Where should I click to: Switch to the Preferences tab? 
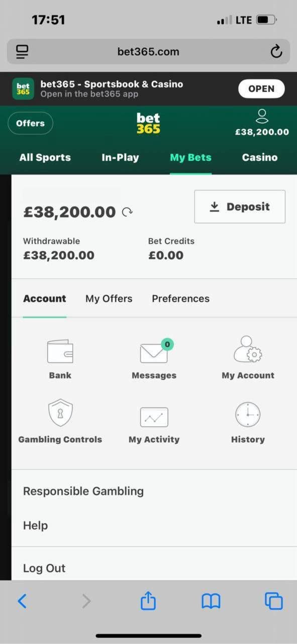(181, 298)
